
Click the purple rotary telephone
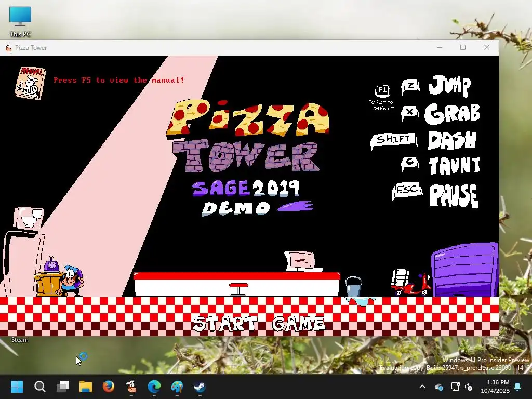pyautogui.click(x=51, y=264)
